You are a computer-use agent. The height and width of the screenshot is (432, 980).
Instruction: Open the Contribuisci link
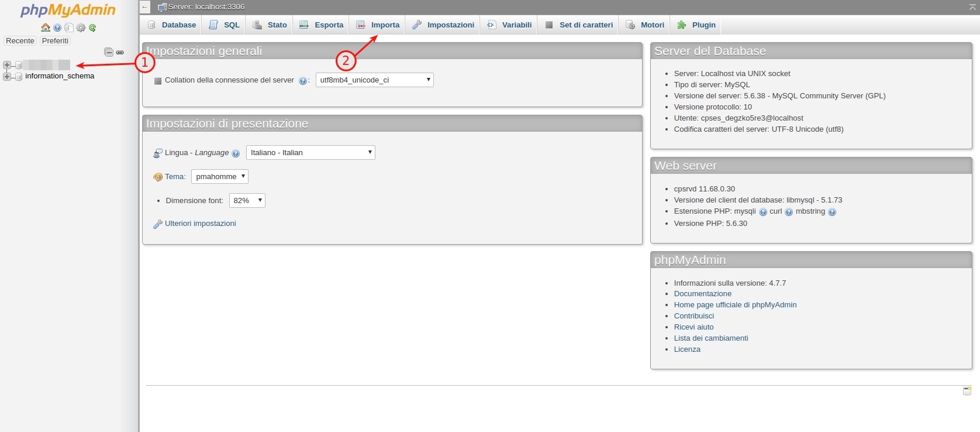coord(694,316)
